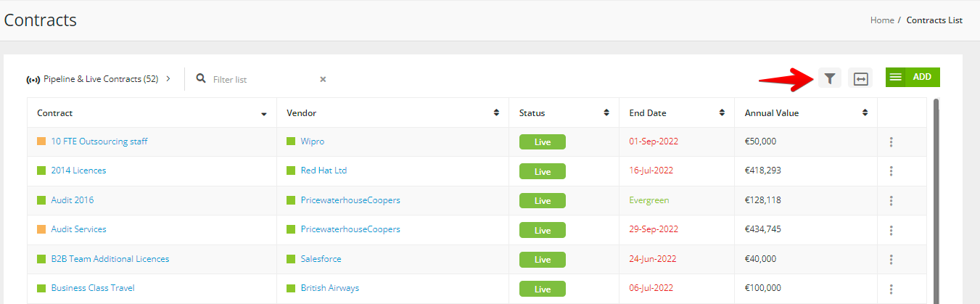
Task: Click the table vertical scrollbar
Action: pos(936,201)
